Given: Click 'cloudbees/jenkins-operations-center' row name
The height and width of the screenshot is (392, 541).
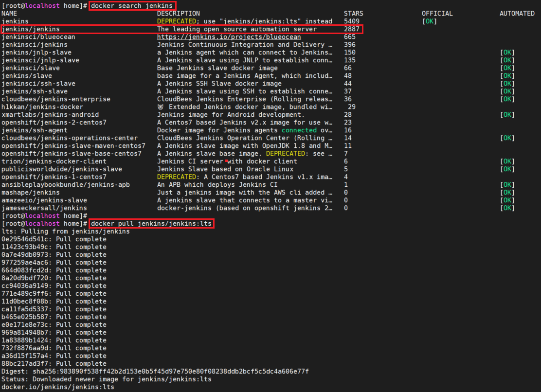Looking at the screenshot, I should 70,138.
